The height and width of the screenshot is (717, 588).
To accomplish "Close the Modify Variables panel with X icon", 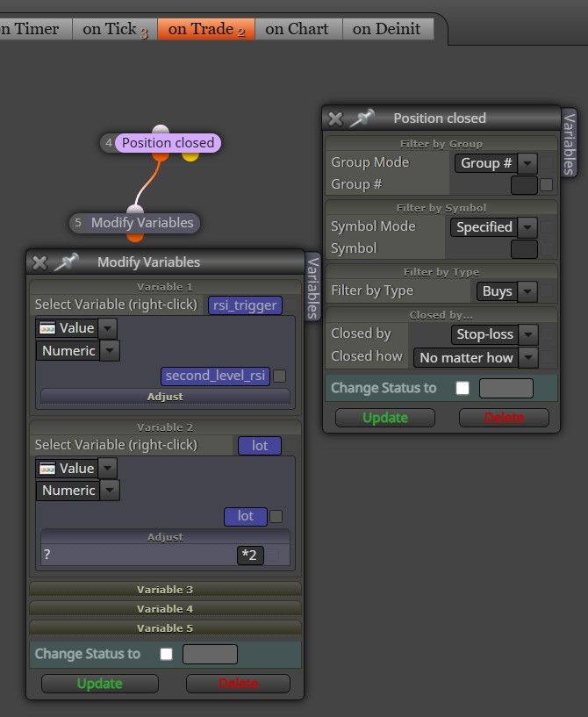I will pos(39,262).
